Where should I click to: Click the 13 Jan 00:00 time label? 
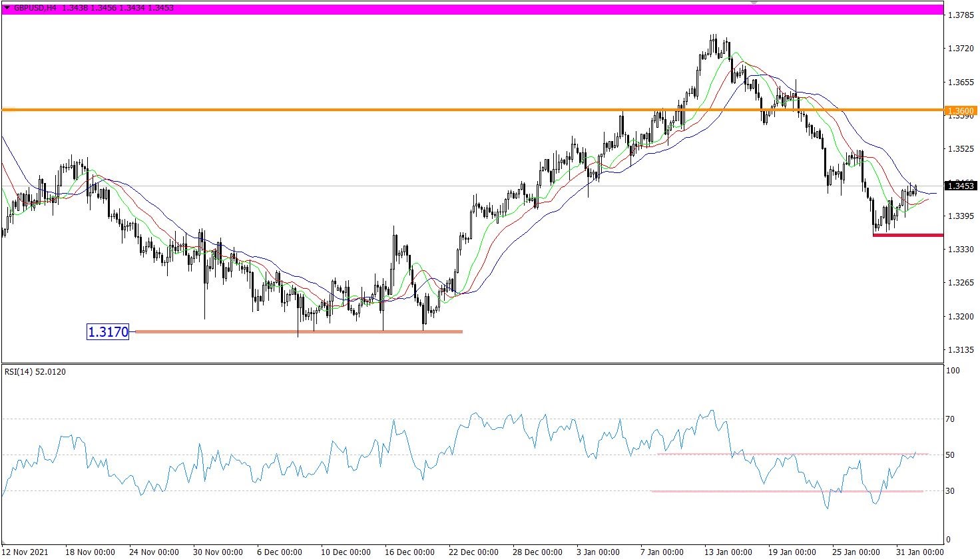(x=729, y=552)
